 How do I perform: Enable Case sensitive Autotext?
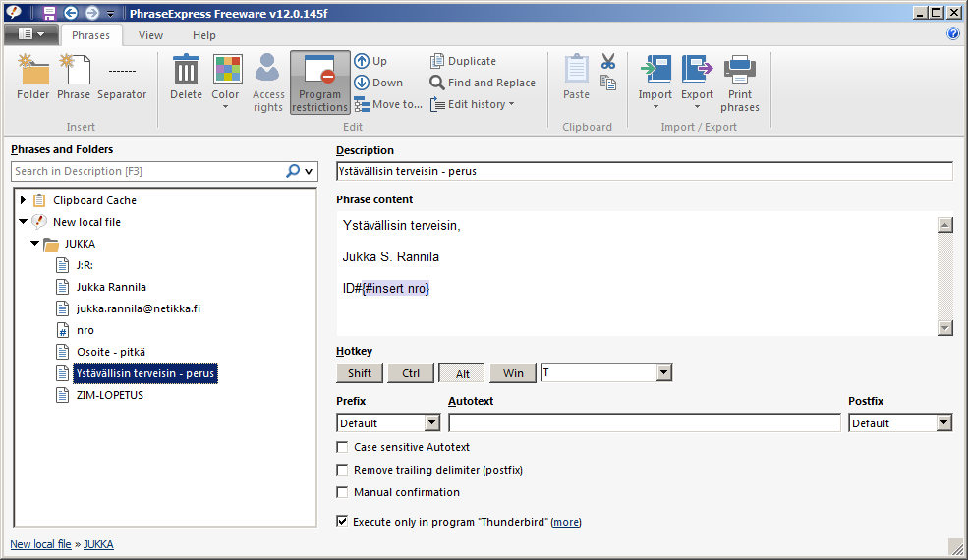342,447
